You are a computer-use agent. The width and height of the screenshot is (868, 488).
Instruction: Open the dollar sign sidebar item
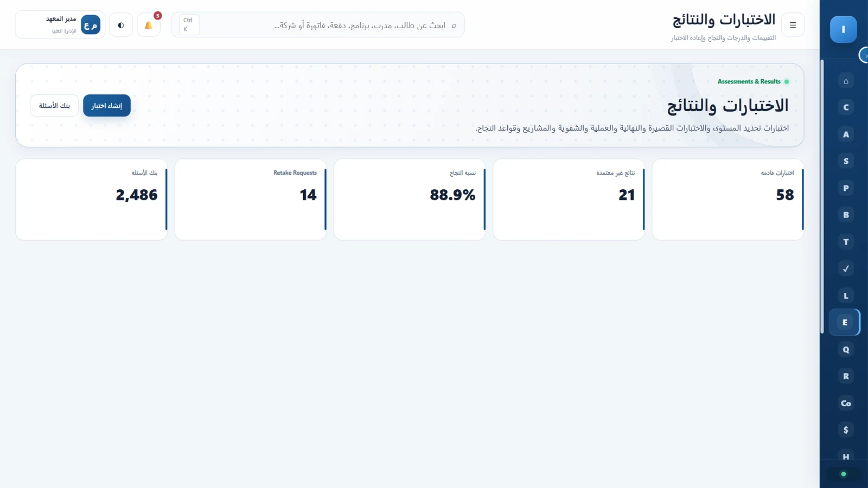pos(846,430)
